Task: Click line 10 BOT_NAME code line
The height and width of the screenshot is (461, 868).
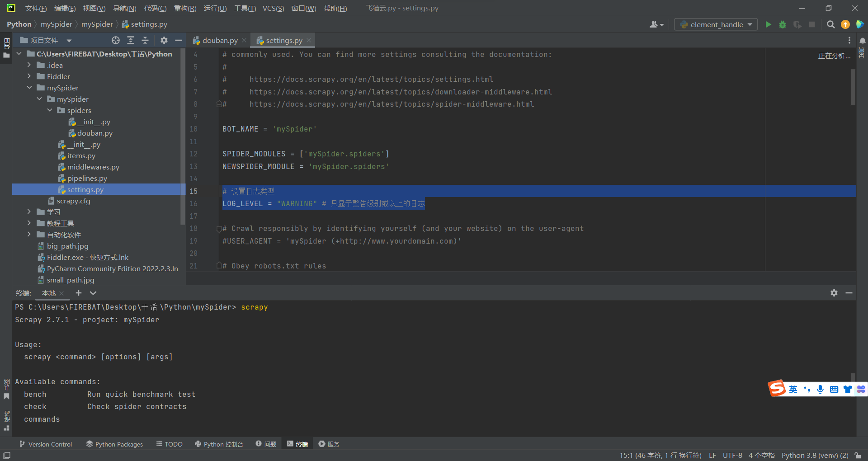Action: 269,129
